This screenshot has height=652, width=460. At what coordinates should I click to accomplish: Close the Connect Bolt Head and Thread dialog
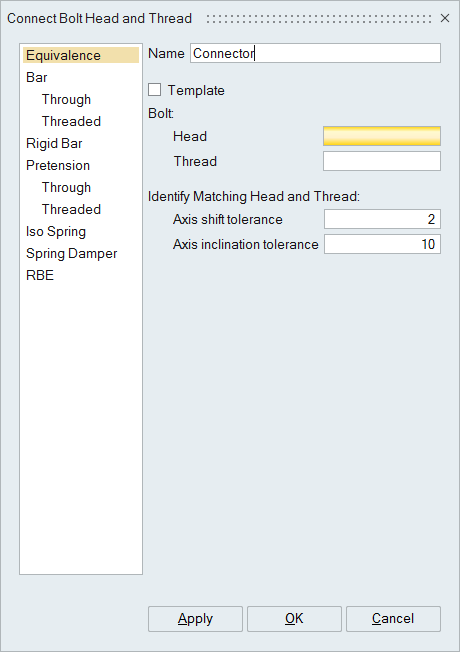445,18
